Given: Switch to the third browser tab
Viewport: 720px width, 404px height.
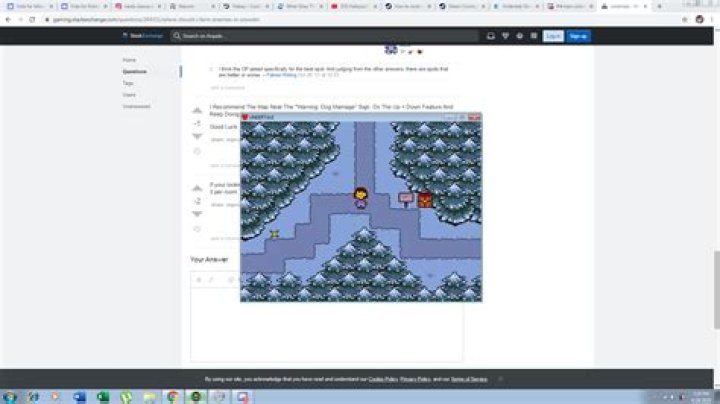Looking at the screenshot, I should point(138,6).
